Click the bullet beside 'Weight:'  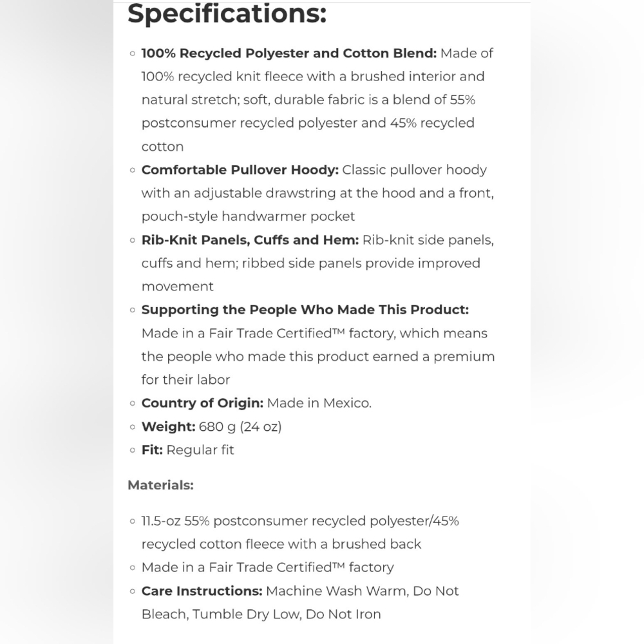132,427
